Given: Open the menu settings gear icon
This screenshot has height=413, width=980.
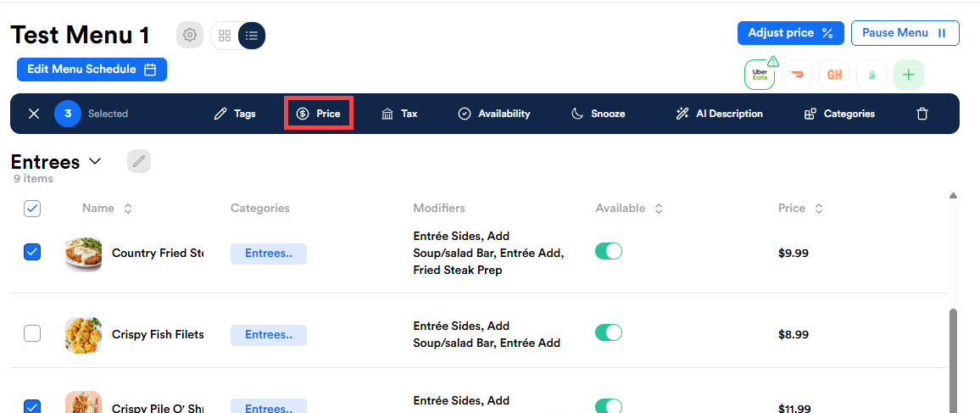Looking at the screenshot, I should [x=190, y=36].
